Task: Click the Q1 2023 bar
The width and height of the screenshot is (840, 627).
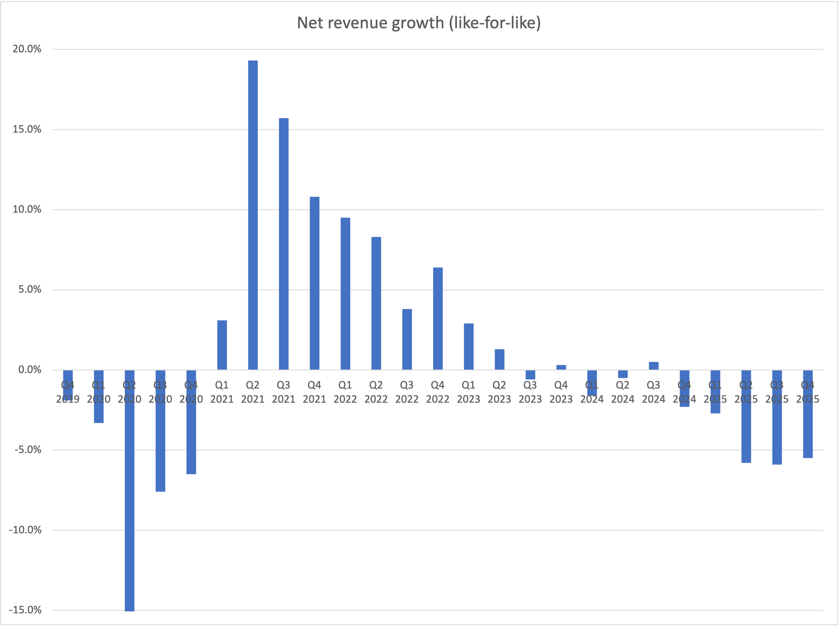Action: [468, 346]
